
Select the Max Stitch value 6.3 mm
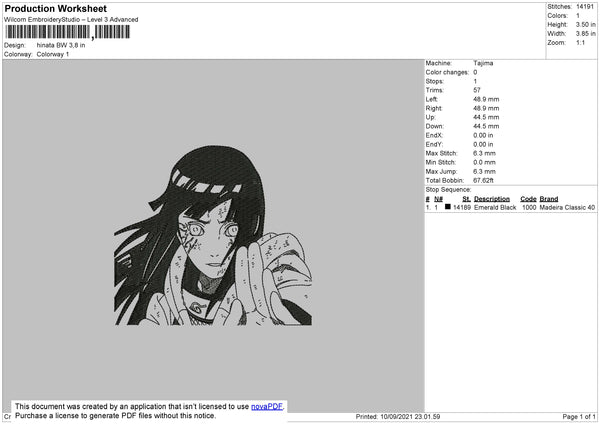[484, 153]
